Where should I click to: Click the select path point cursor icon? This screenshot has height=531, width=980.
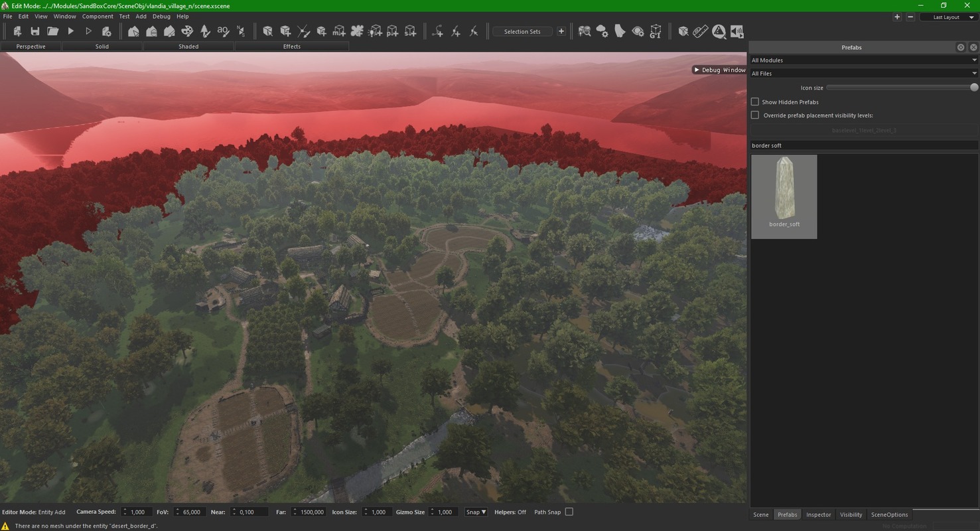tap(473, 31)
